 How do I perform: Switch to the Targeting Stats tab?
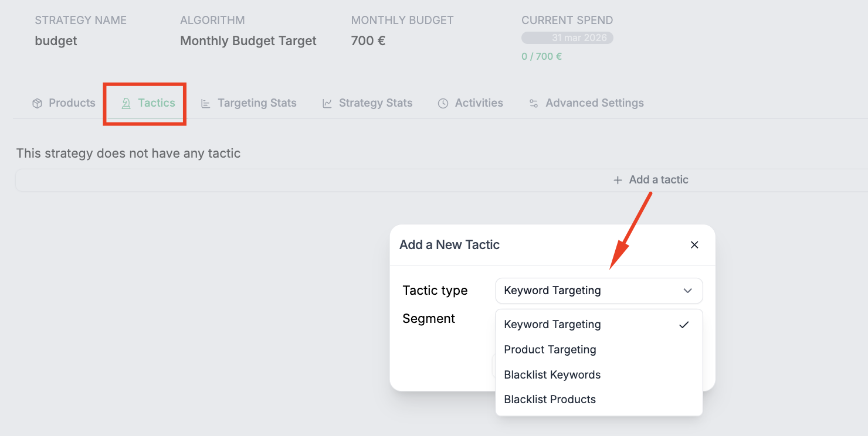pos(257,103)
